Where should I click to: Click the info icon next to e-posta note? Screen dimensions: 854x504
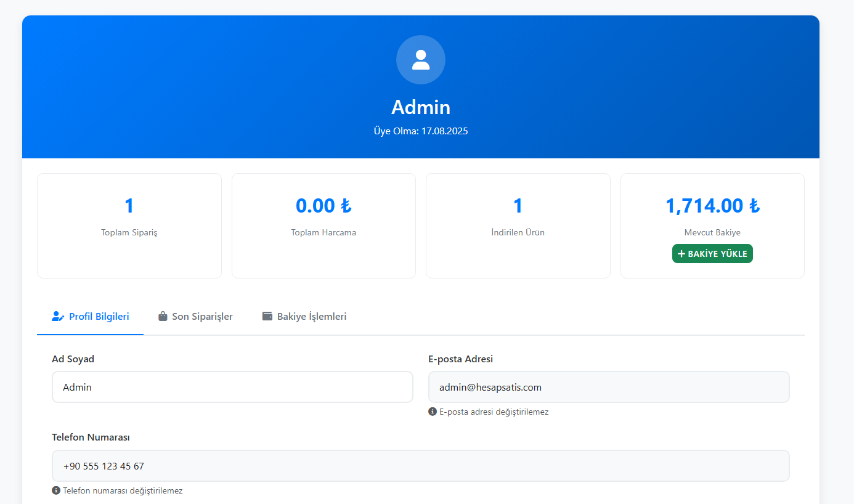click(433, 412)
